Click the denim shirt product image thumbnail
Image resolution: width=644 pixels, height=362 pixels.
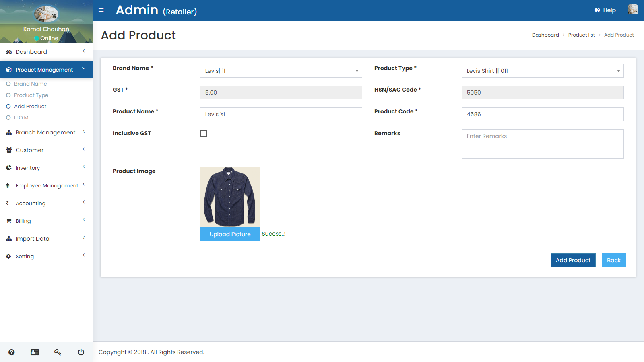230,197
